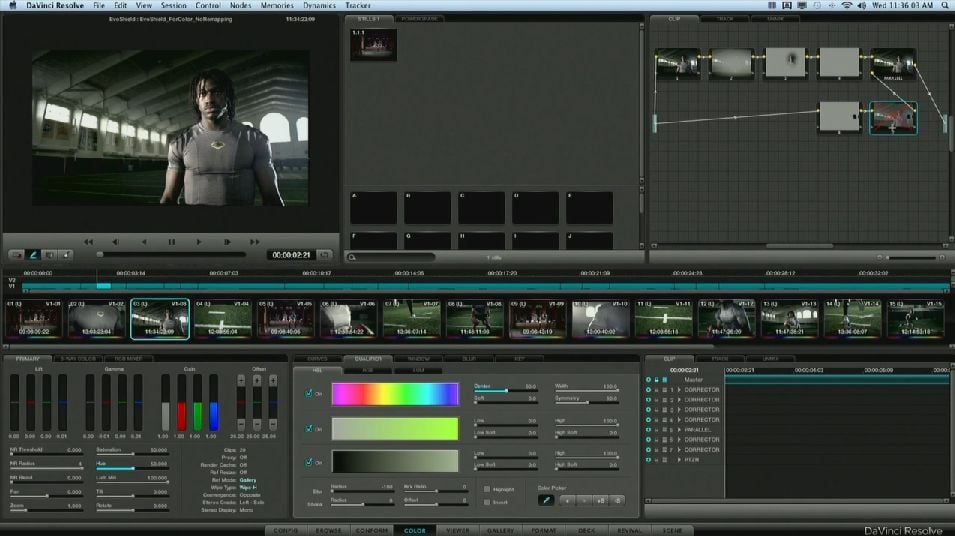The height and width of the screenshot is (536, 955).
Task: Go to the Deck page
Action: pyautogui.click(x=587, y=531)
